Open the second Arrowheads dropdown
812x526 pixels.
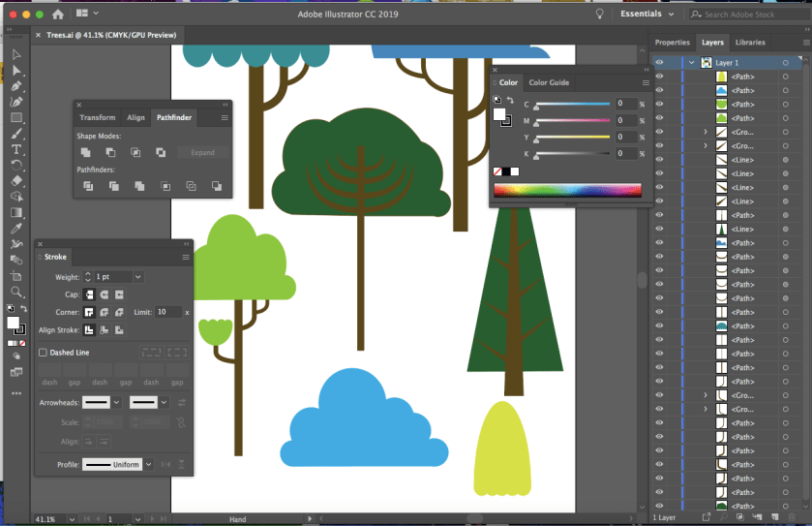[x=164, y=403]
